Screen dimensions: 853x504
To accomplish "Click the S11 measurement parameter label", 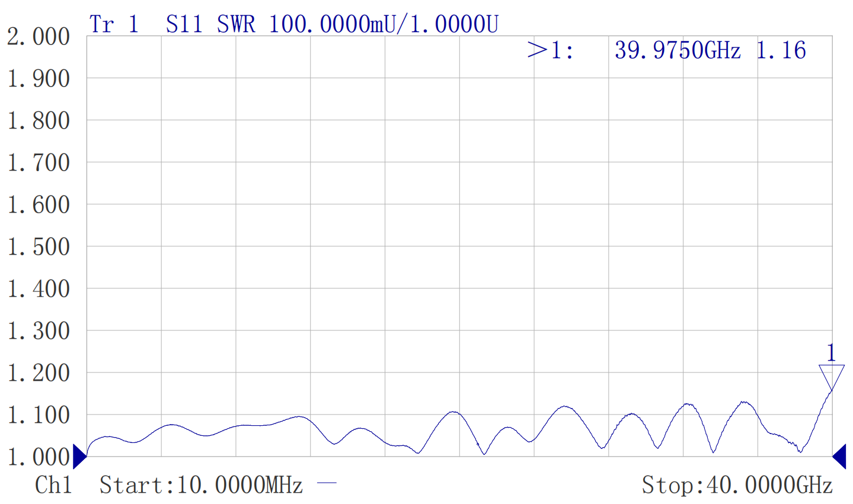I will point(184,25).
